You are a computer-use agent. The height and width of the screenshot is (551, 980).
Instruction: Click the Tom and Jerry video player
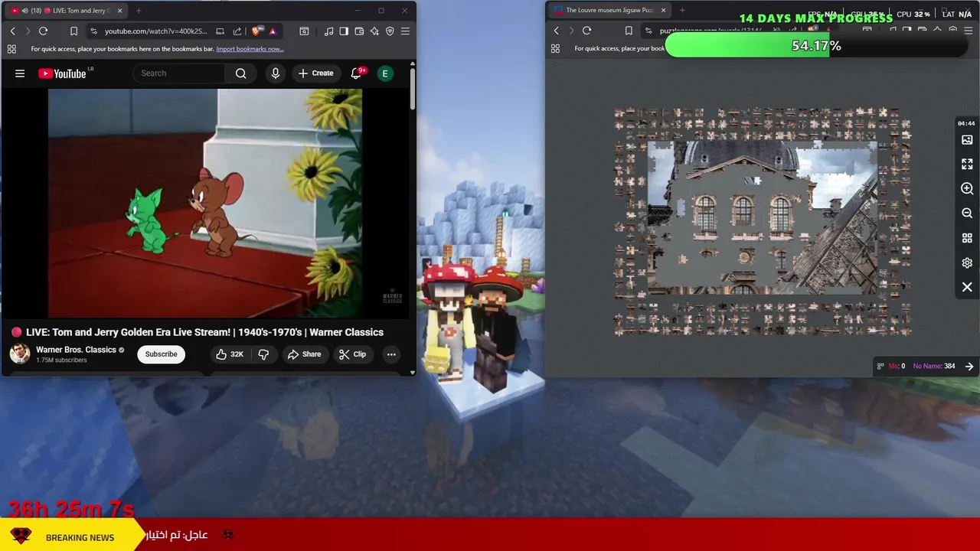pos(205,203)
